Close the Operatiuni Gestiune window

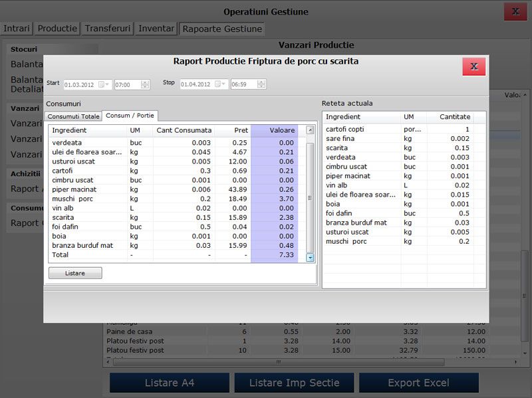tap(515, 12)
